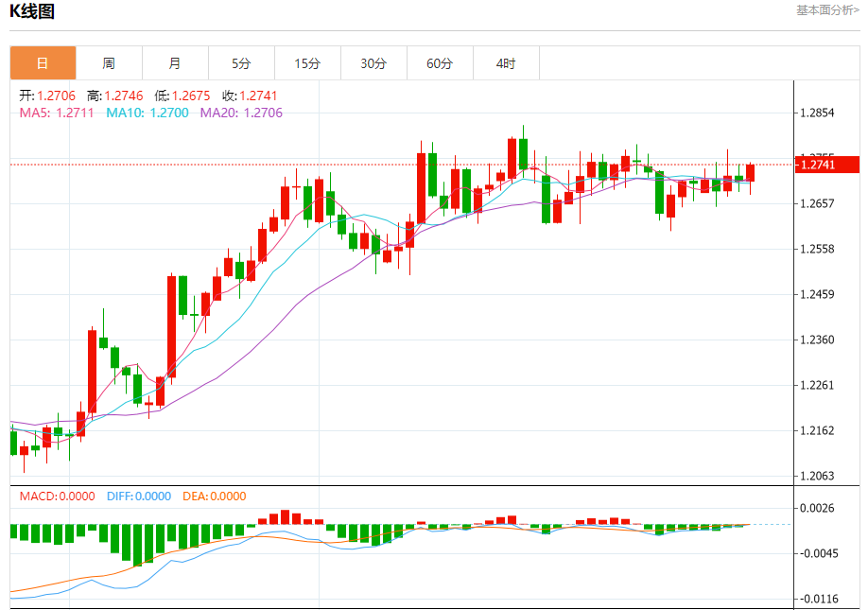This screenshot has height=610, width=868.
Task: Switch to the 周 weekly tab
Action: pyautogui.click(x=109, y=63)
